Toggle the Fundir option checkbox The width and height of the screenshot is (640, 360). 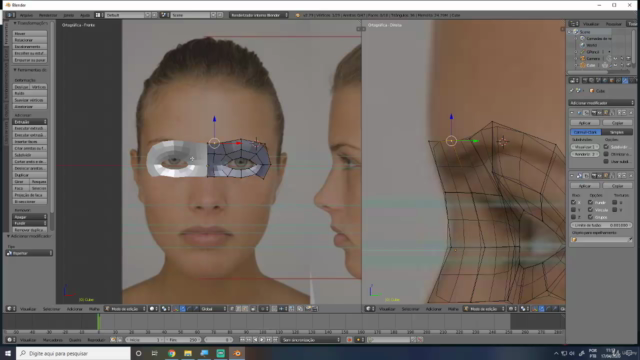coord(590,202)
